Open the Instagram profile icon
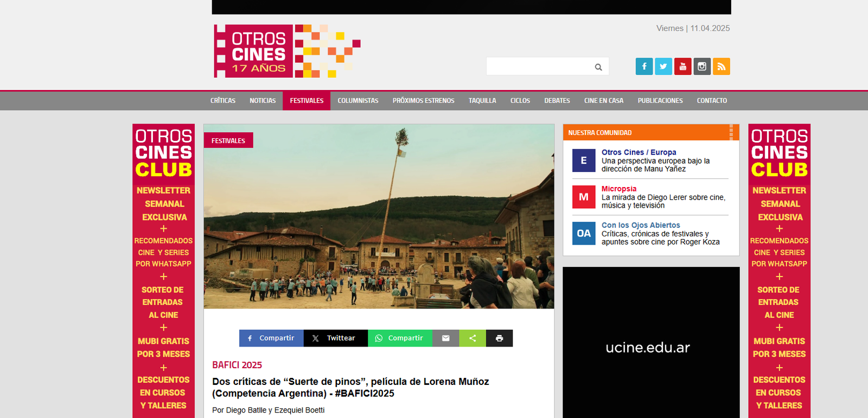Viewport: 868px width, 418px height. coord(702,66)
